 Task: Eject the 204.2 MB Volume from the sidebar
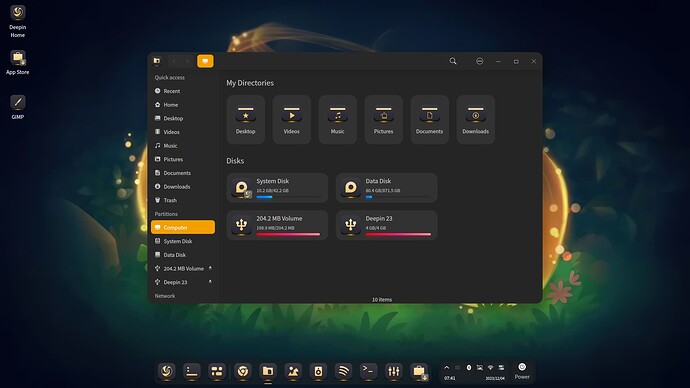[x=210, y=268]
